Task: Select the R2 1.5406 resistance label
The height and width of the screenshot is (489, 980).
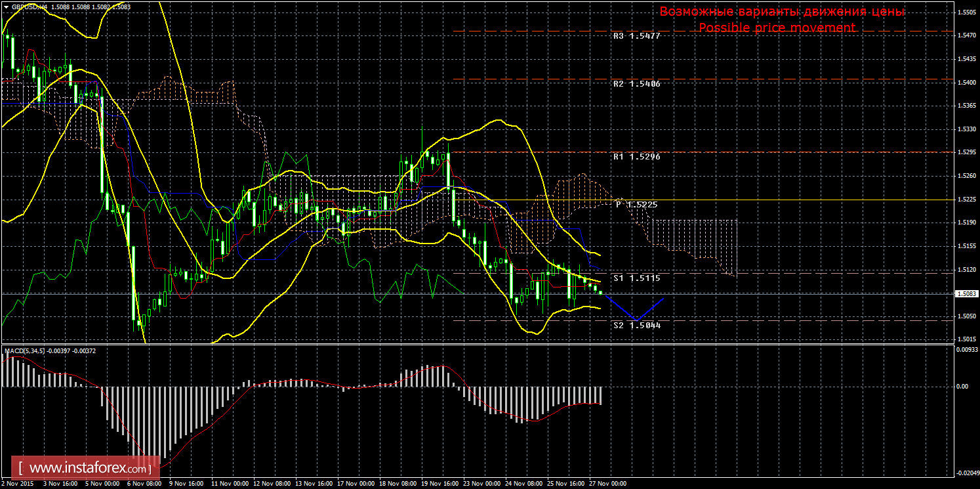Action: (x=636, y=84)
